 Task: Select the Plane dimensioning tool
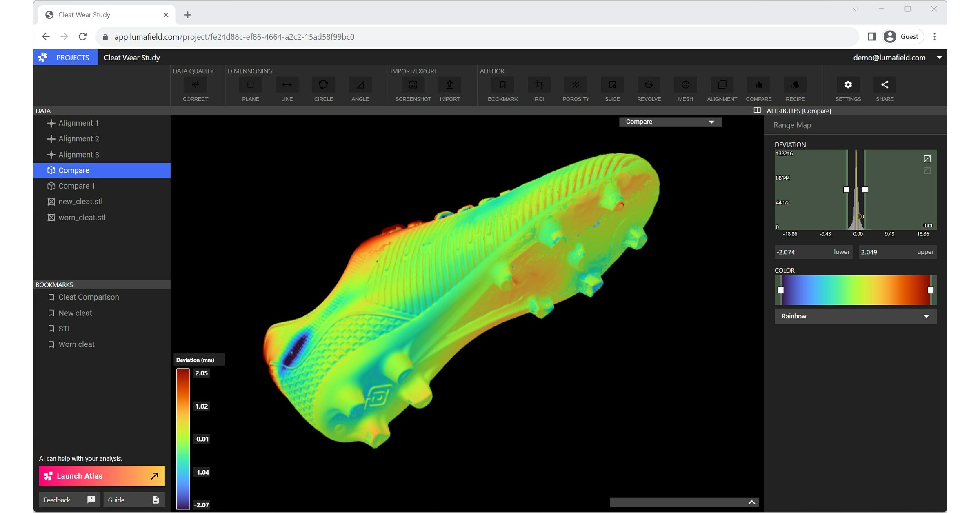(x=250, y=84)
